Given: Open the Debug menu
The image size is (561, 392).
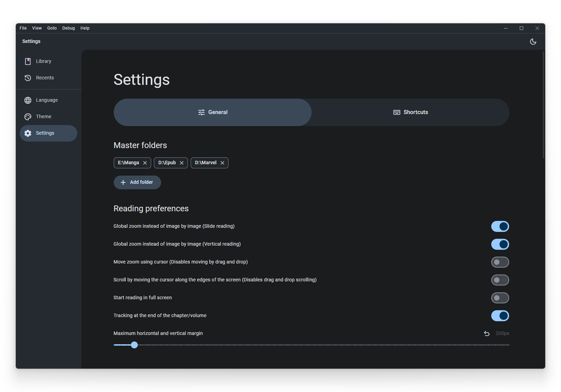Looking at the screenshot, I should tap(68, 28).
